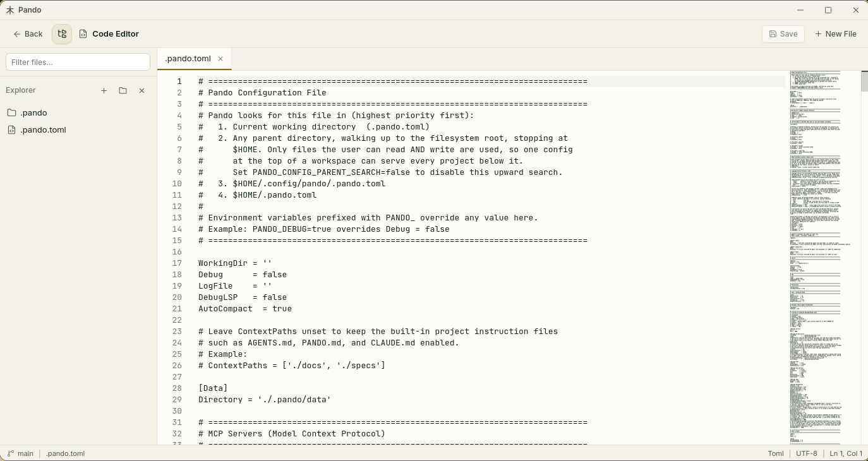The image size is (868, 461).
Task: Click the Explorer panel heading
Action: coord(21,90)
